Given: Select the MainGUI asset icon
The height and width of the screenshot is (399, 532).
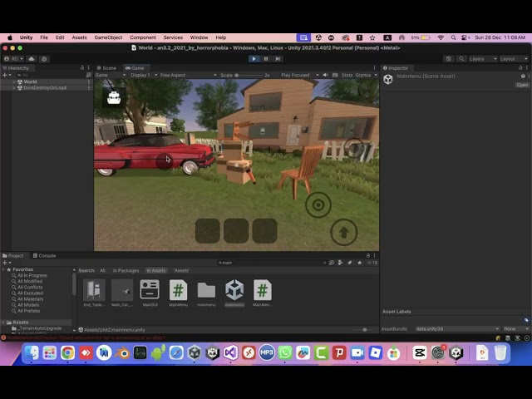Looking at the screenshot, I should click(x=150, y=290).
